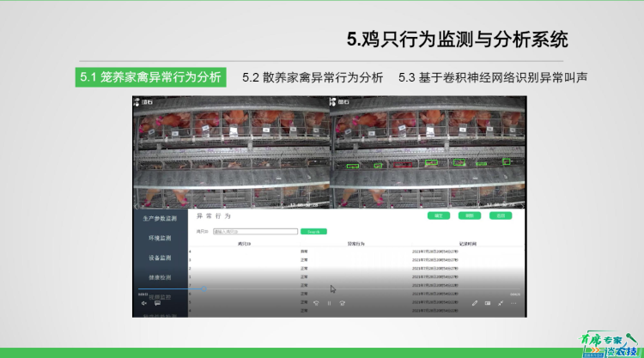
Task: Skip backward in the video player
Action: coord(315,303)
